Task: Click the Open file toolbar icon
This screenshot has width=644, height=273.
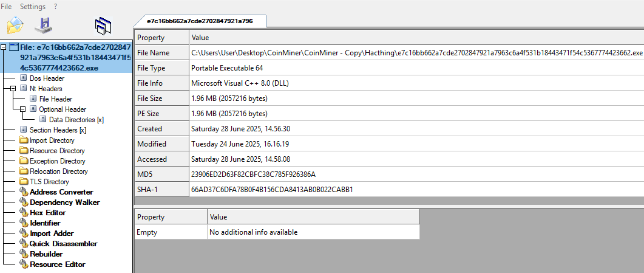Action: click(15, 26)
